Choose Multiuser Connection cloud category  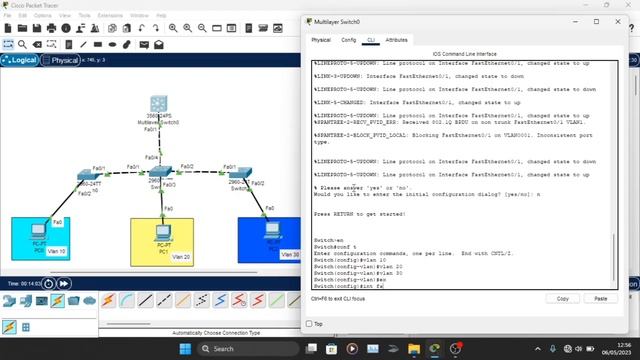(89, 301)
